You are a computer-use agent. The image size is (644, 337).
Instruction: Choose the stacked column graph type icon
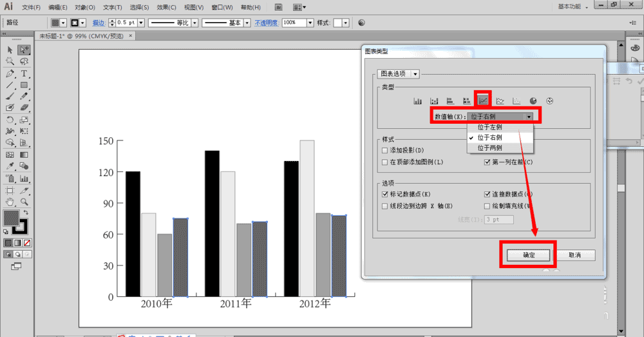pyautogui.click(x=434, y=101)
